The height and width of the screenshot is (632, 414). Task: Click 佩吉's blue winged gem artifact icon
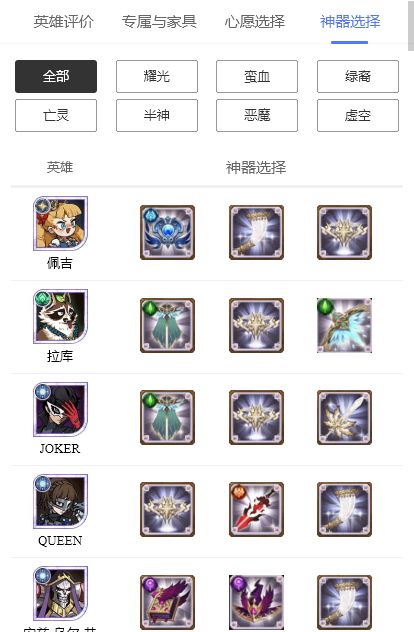(x=167, y=233)
